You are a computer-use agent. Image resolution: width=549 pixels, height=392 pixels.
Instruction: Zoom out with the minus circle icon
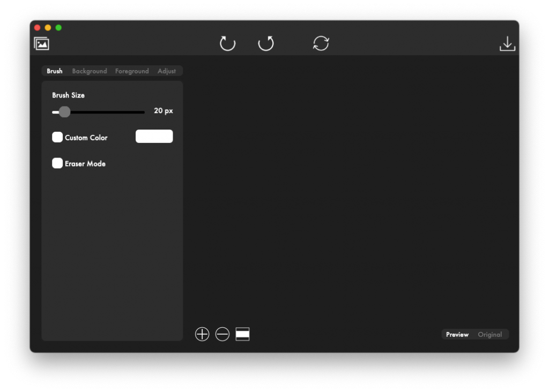coord(222,334)
